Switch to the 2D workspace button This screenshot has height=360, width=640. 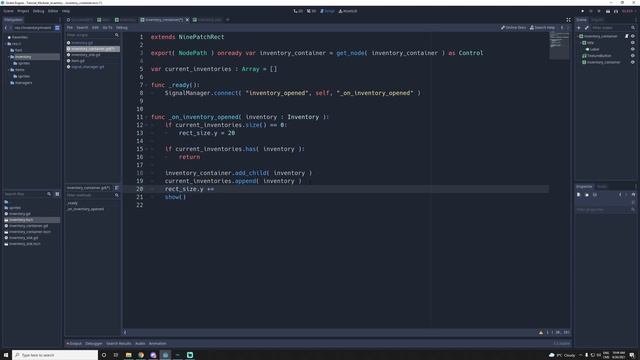298,11
